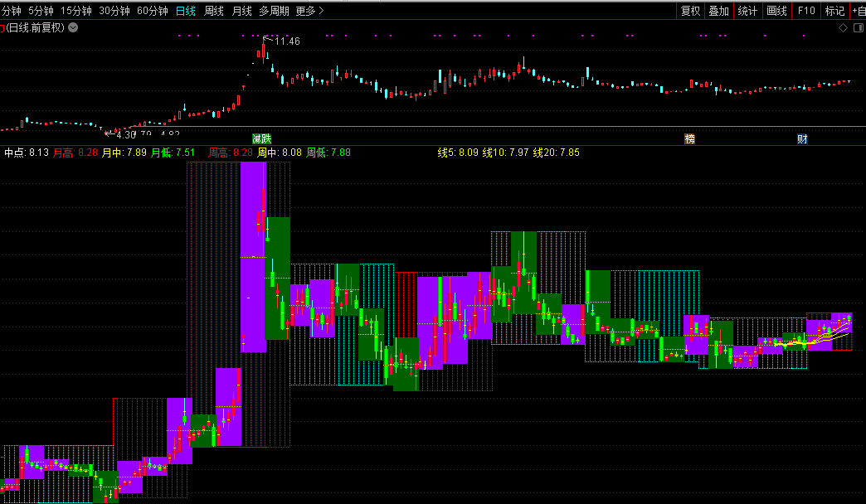Click the 11.46 peak price label
866x504 pixels.
point(287,41)
